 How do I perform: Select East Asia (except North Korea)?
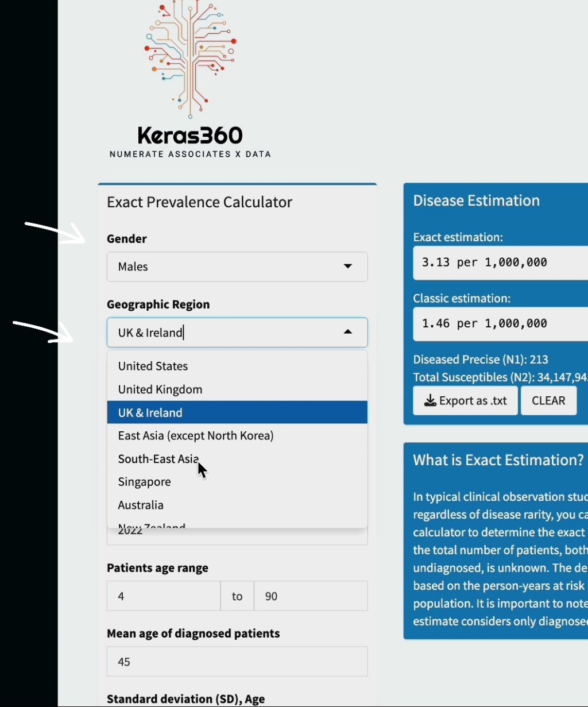coord(195,436)
